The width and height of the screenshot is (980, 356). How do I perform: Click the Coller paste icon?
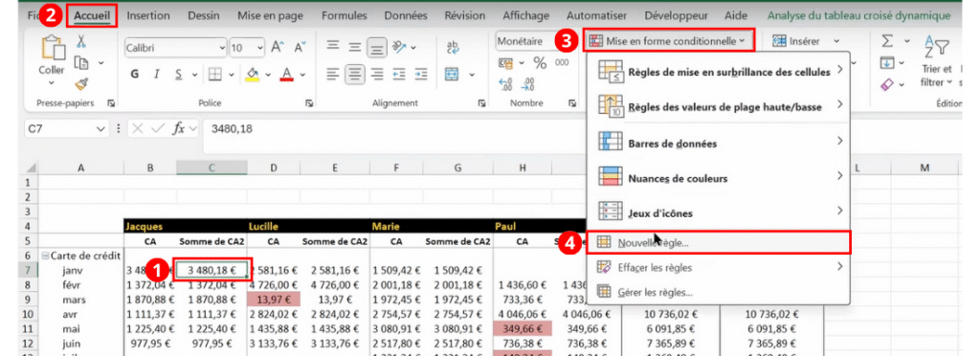click(x=53, y=49)
